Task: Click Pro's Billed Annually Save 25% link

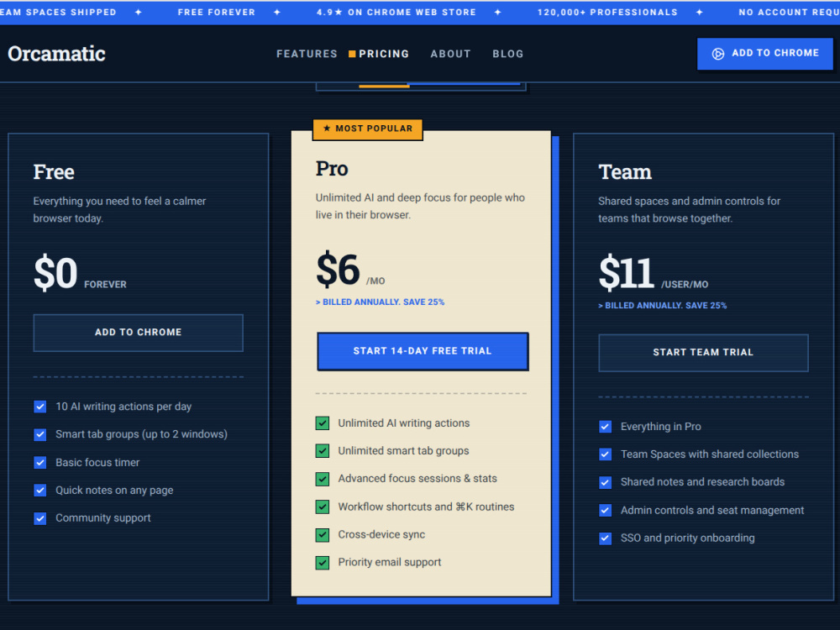Action: click(380, 302)
